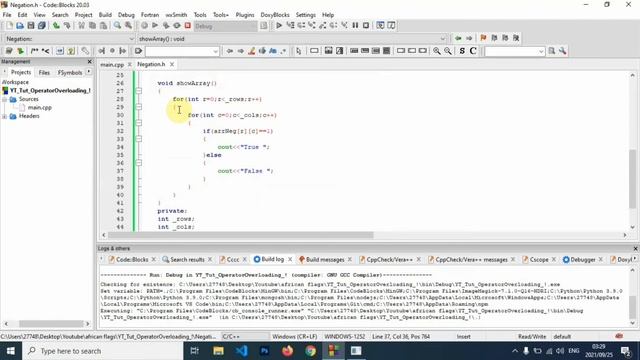The height and width of the screenshot is (360, 640).
Task: Click the Rebuild icon
Action: pyautogui.click(x=177, y=26)
